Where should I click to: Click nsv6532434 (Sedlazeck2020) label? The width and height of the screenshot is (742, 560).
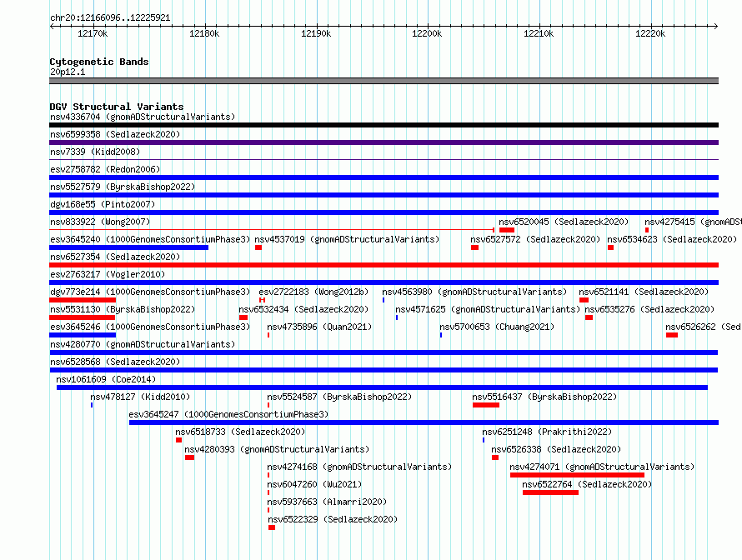[x=303, y=309]
